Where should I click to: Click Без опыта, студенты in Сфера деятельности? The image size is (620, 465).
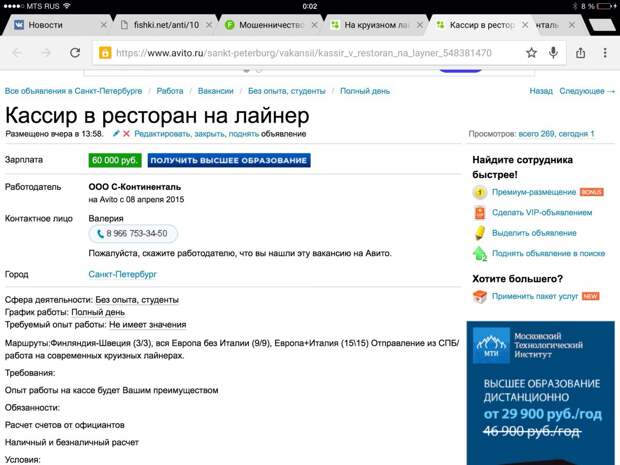pos(137,300)
